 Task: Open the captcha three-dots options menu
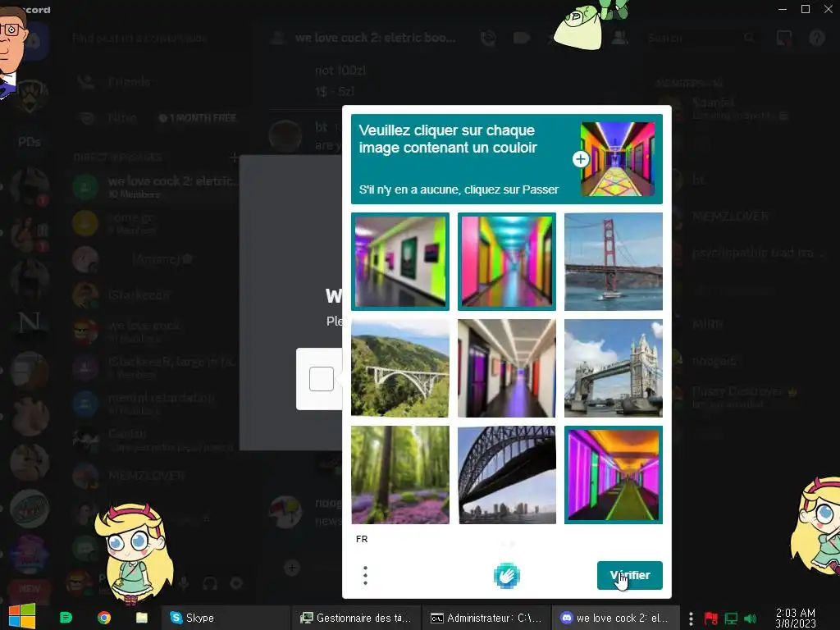pyautogui.click(x=365, y=575)
